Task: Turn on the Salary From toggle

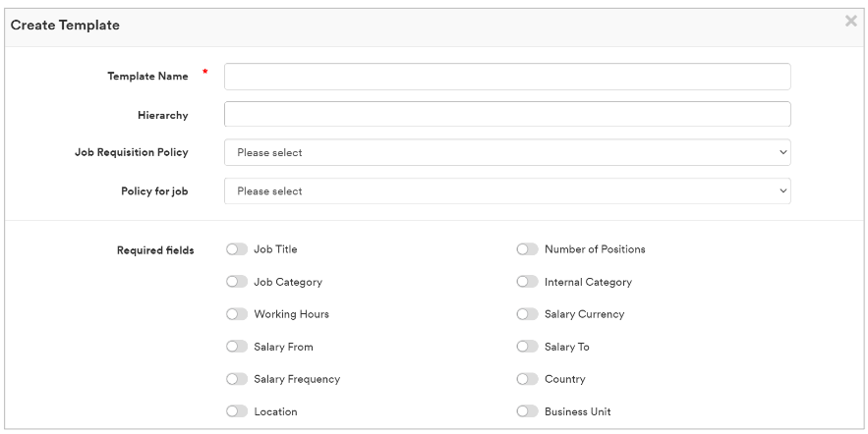Action: click(236, 347)
